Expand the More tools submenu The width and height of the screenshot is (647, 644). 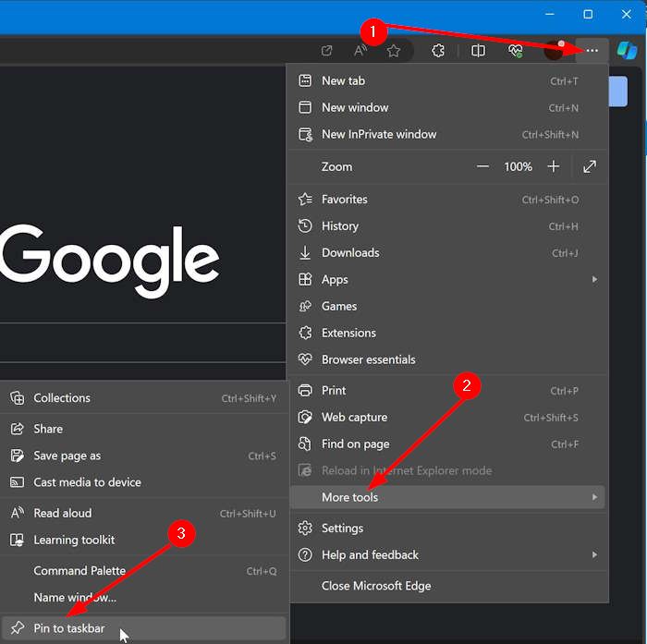point(447,497)
